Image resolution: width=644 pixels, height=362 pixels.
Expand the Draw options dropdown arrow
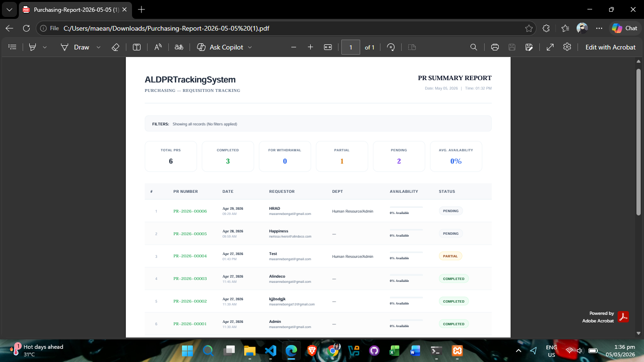[99, 47]
